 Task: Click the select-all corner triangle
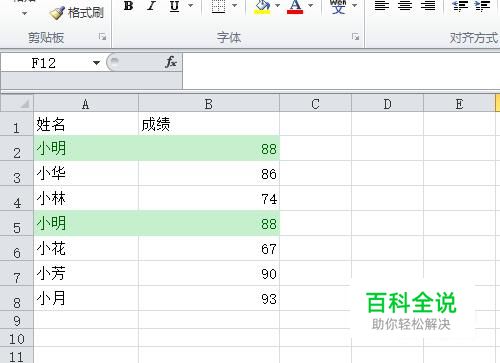click(17, 104)
